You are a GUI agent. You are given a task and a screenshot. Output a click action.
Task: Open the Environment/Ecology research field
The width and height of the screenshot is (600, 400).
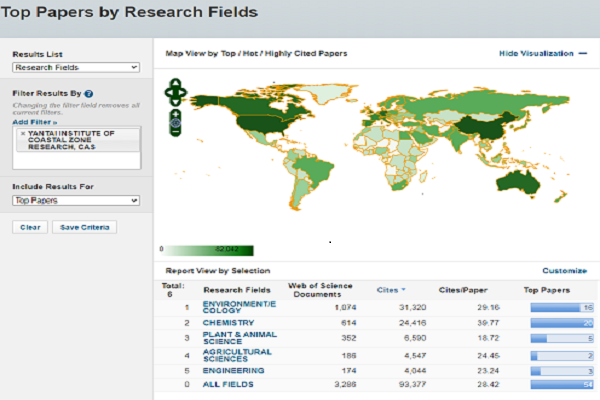tap(238, 307)
